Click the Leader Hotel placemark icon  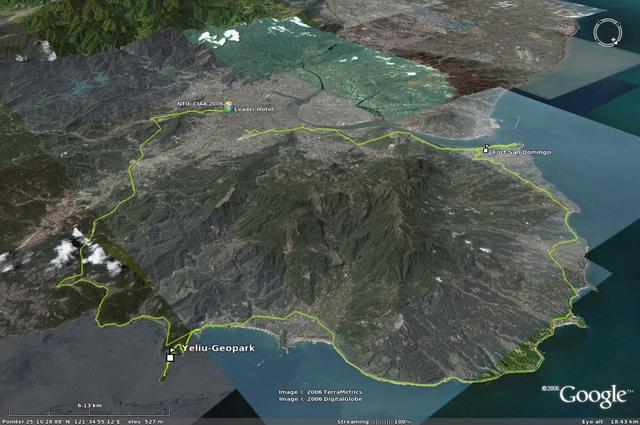tap(228, 106)
